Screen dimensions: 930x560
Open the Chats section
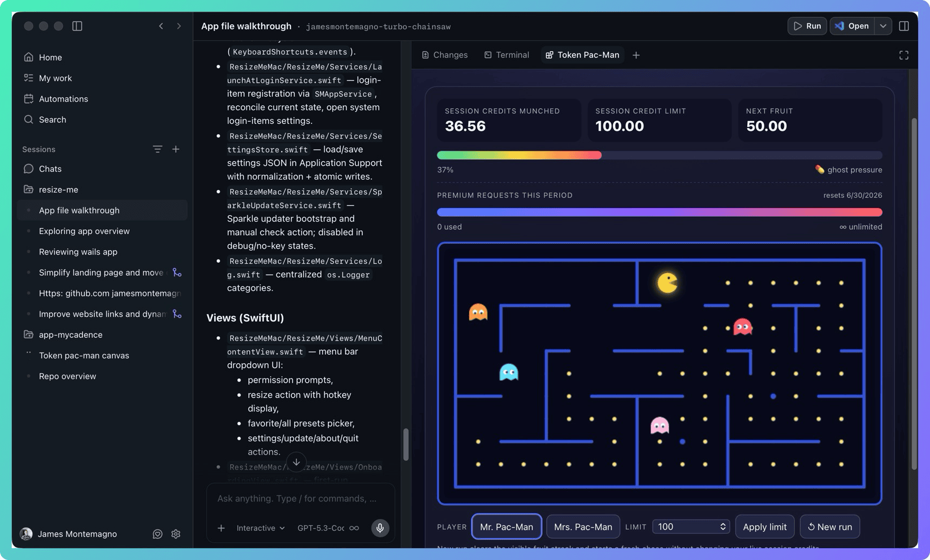(x=50, y=169)
